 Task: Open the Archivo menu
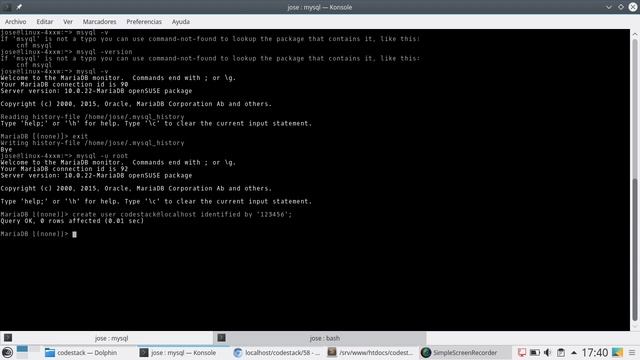(x=16, y=22)
